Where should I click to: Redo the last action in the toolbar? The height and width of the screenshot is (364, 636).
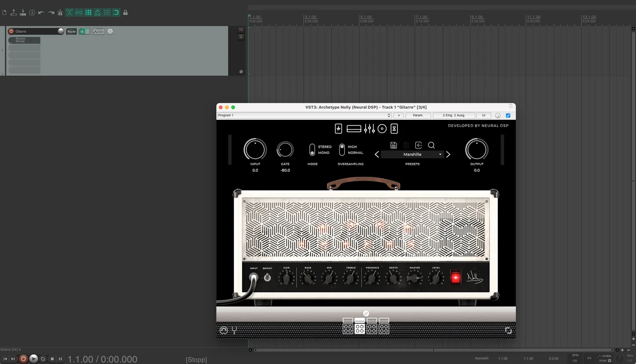point(51,12)
